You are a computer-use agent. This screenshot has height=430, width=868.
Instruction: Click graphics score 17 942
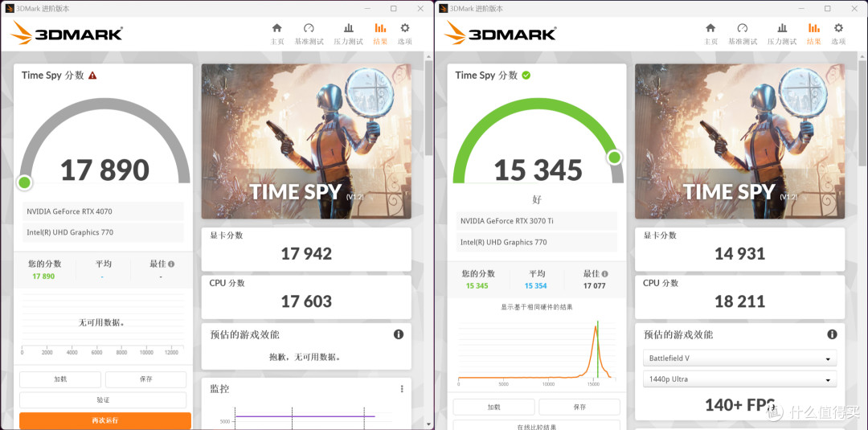pos(306,253)
